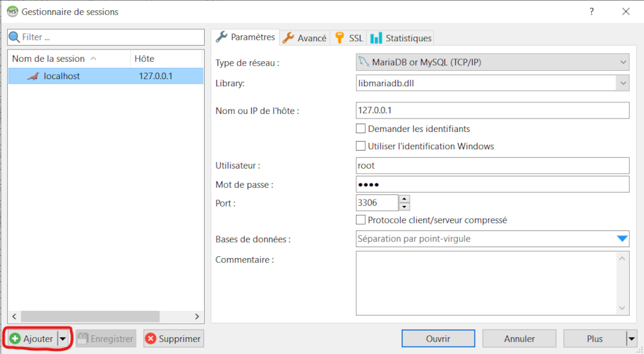Click the localhost session MariaDB seal icon
The height and width of the screenshot is (354, 644).
pyautogui.click(x=33, y=76)
